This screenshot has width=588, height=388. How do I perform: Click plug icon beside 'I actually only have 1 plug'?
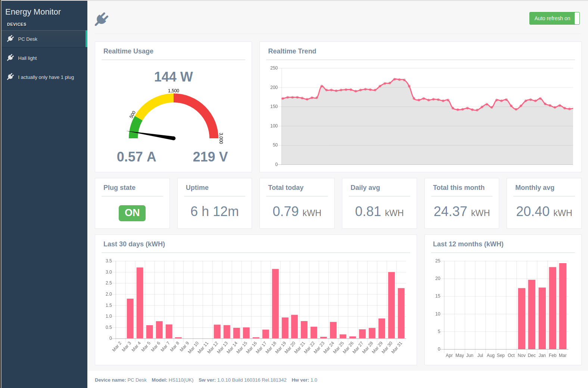tap(10, 77)
